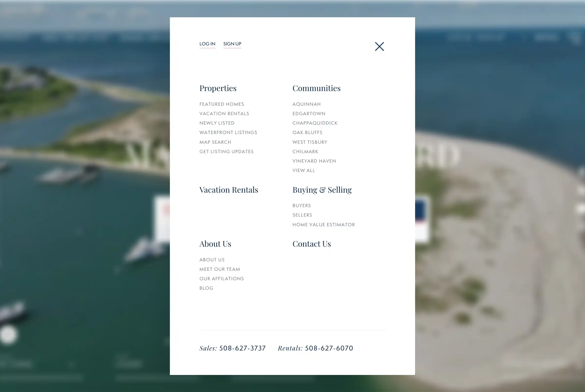Open the Properties section heading
This screenshot has width=585, height=392.
click(x=218, y=88)
